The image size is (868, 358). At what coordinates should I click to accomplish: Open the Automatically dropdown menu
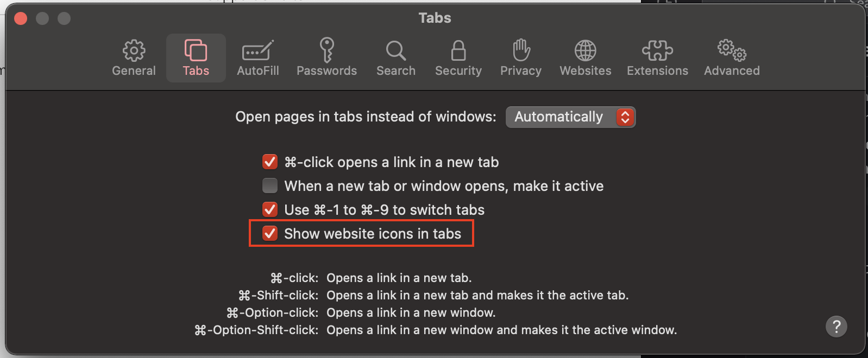[x=559, y=117]
